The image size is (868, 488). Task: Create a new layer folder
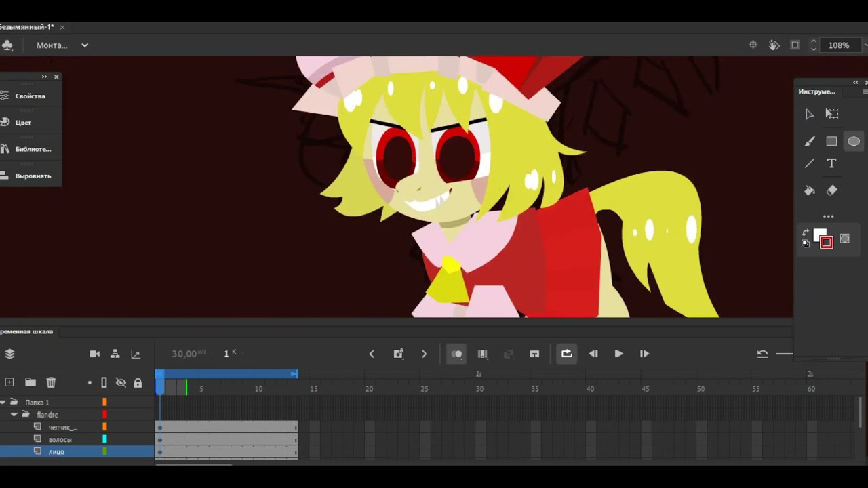tap(30, 382)
